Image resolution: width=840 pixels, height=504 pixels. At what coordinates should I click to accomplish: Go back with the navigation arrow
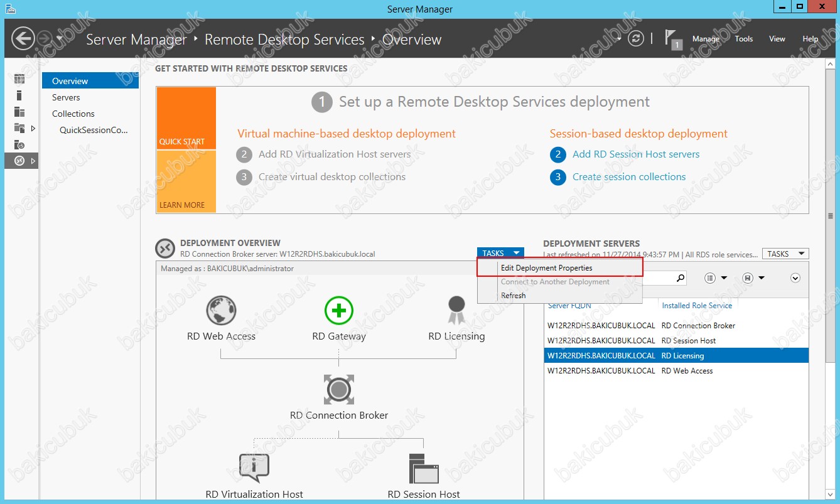tap(23, 39)
